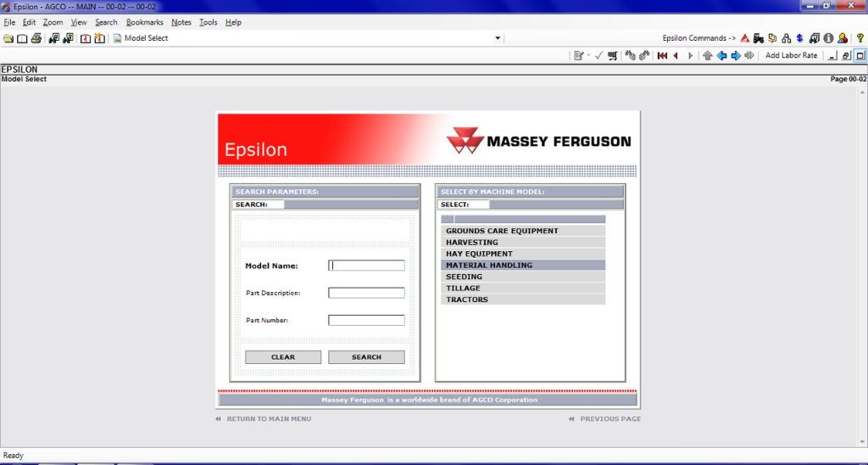Select TILLAGE in model list
This screenshot has height=465, width=868.
pos(523,289)
